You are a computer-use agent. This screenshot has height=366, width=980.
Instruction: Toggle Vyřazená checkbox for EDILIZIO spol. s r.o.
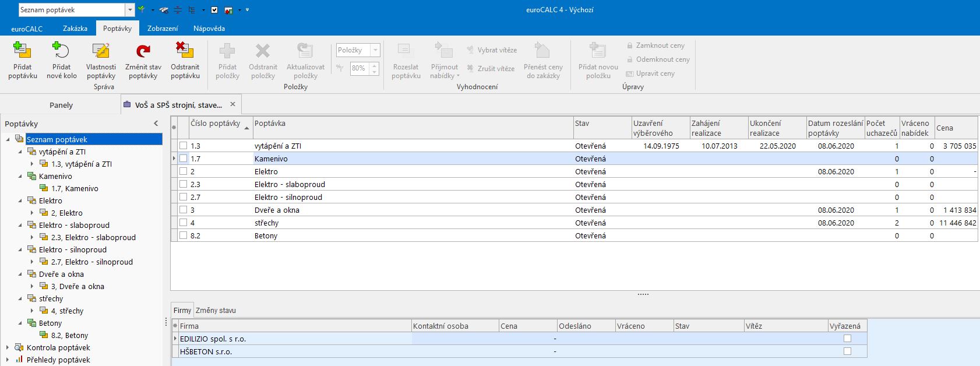click(847, 339)
